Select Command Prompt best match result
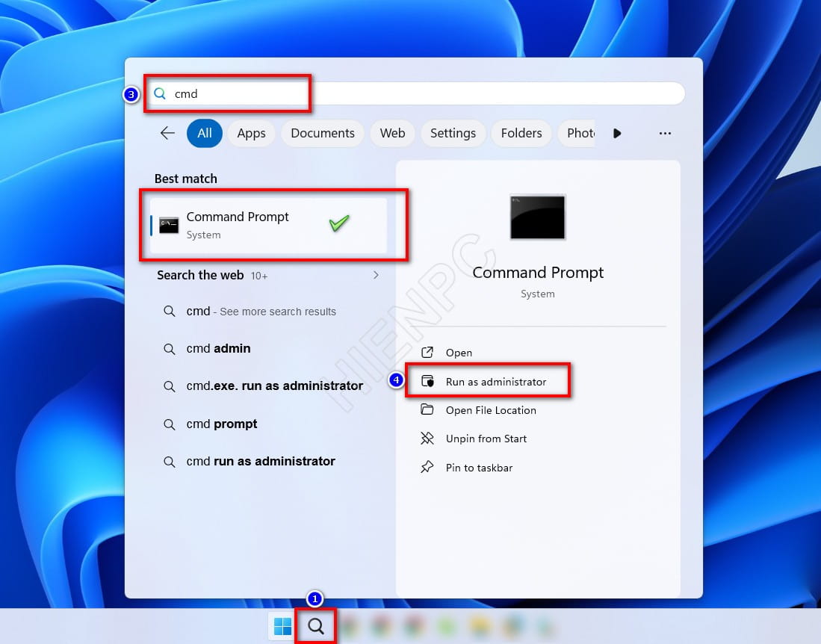This screenshot has width=821, height=644. [x=268, y=226]
